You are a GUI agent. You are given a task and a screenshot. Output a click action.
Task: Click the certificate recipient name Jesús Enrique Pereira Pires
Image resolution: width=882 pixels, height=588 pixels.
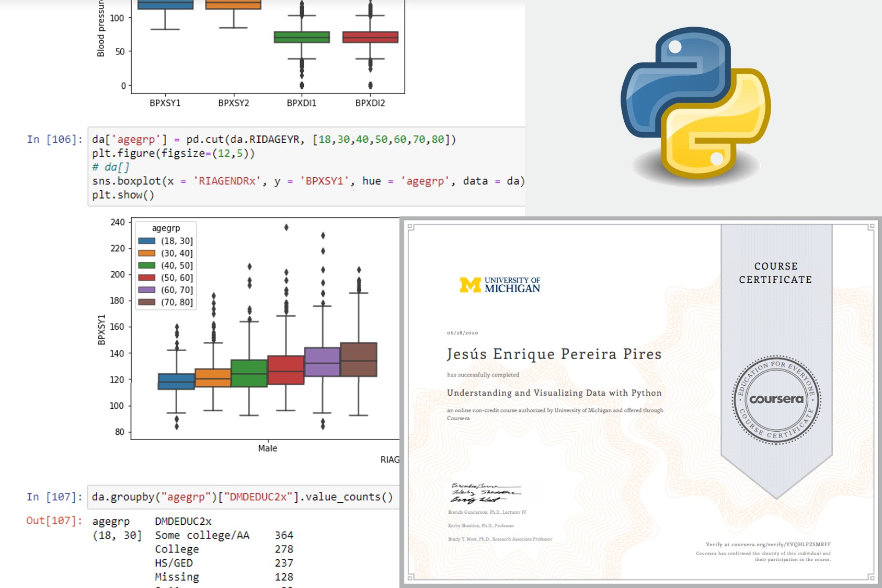point(554,354)
